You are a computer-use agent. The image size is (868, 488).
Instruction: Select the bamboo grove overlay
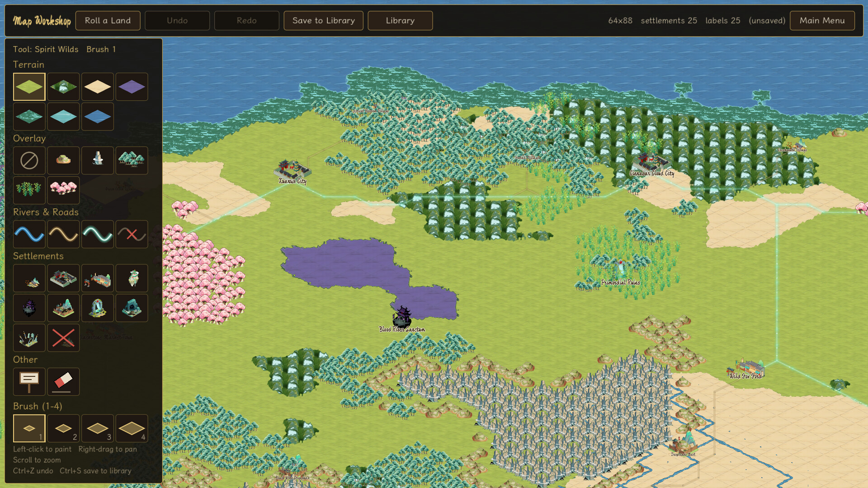(x=29, y=190)
